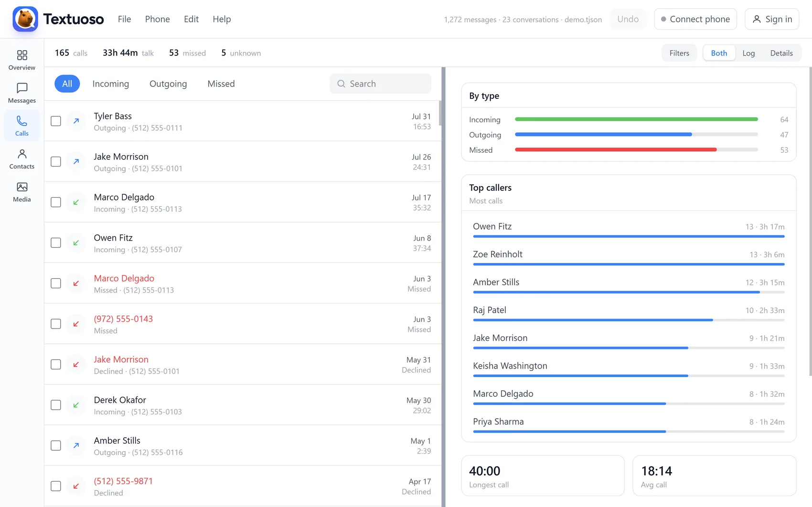Select the Marco Delgado Jul 17 call checkbox

(x=56, y=202)
